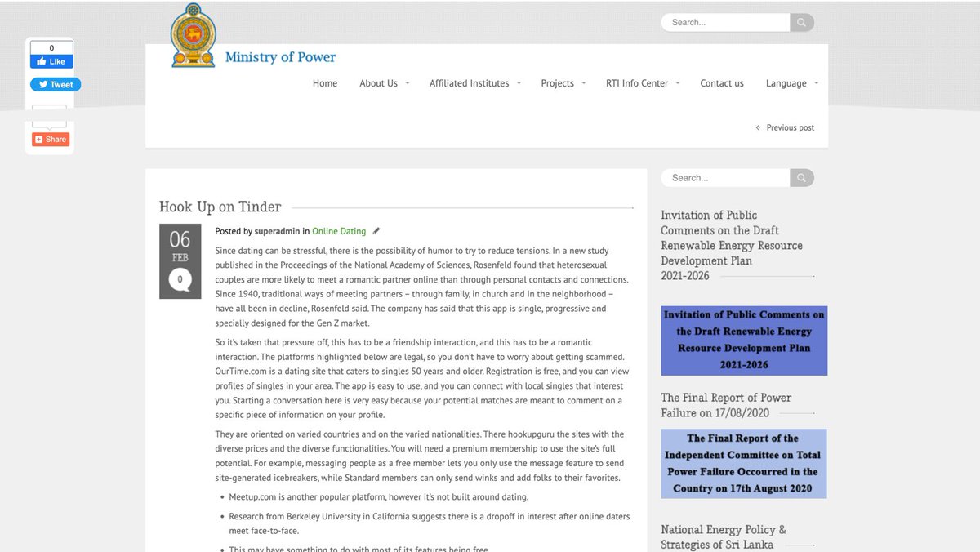Viewport: 980px width, 552px height.
Task: Open the Contact us menu item
Action: [722, 83]
